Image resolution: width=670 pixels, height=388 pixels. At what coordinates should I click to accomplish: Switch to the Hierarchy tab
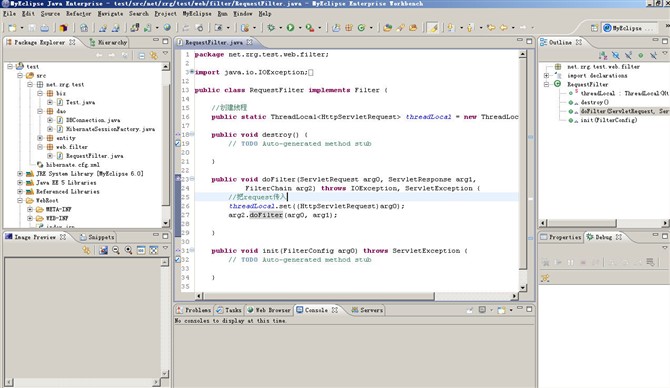109,42
